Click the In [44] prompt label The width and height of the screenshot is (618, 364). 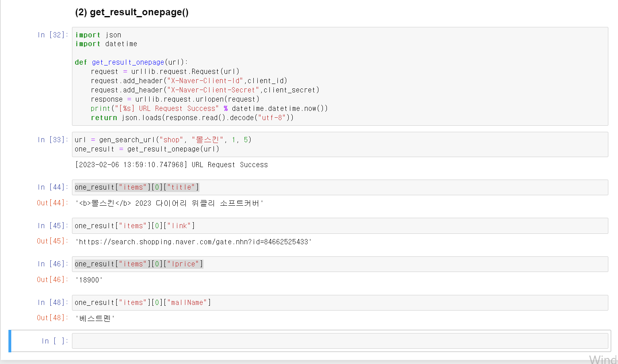coord(53,187)
